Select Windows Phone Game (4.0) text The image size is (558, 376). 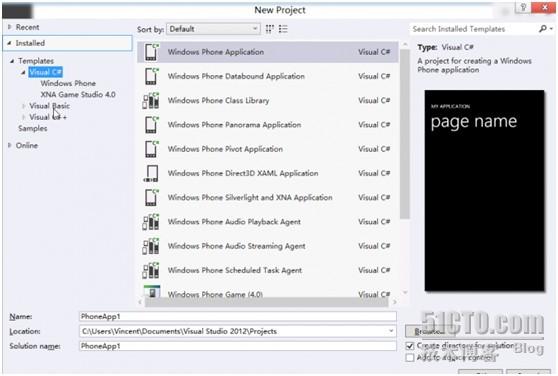click(215, 294)
